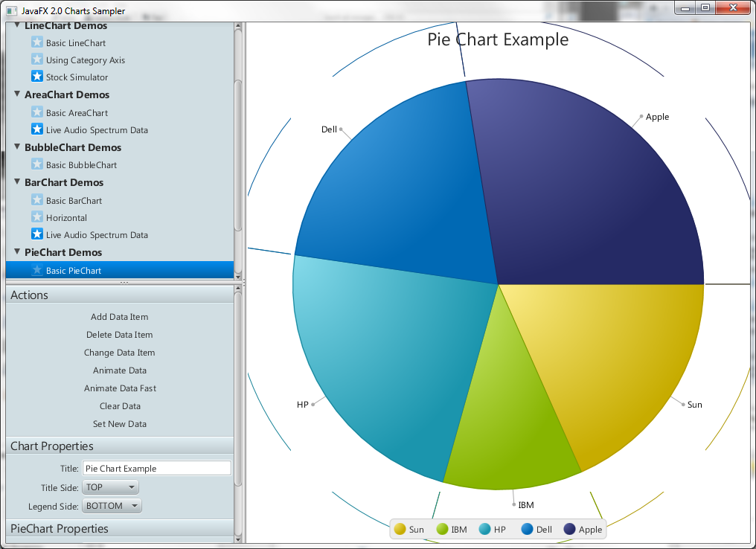
Task: Click Animate Data Fast action
Action: 119,388
